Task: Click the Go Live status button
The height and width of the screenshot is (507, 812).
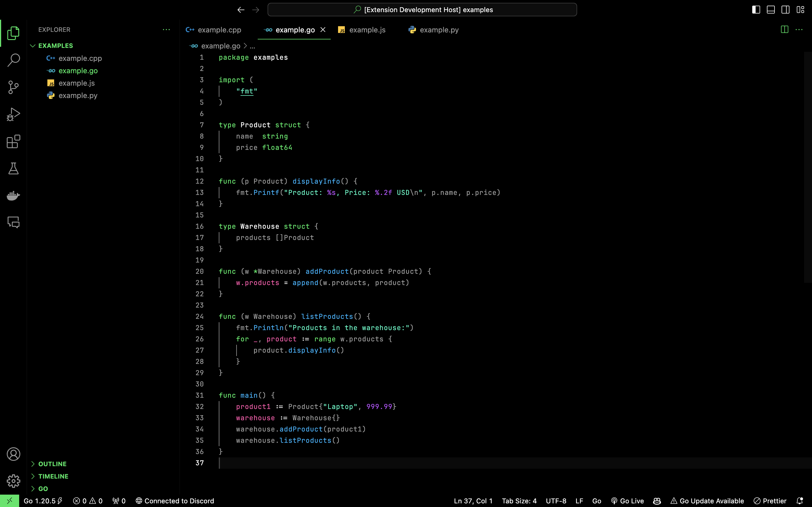Action: (x=627, y=501)
